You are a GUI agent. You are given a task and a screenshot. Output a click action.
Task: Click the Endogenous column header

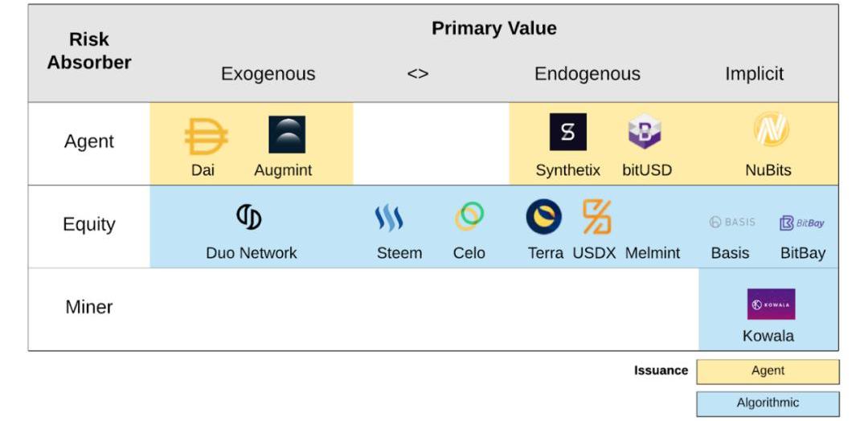[588, 74]
